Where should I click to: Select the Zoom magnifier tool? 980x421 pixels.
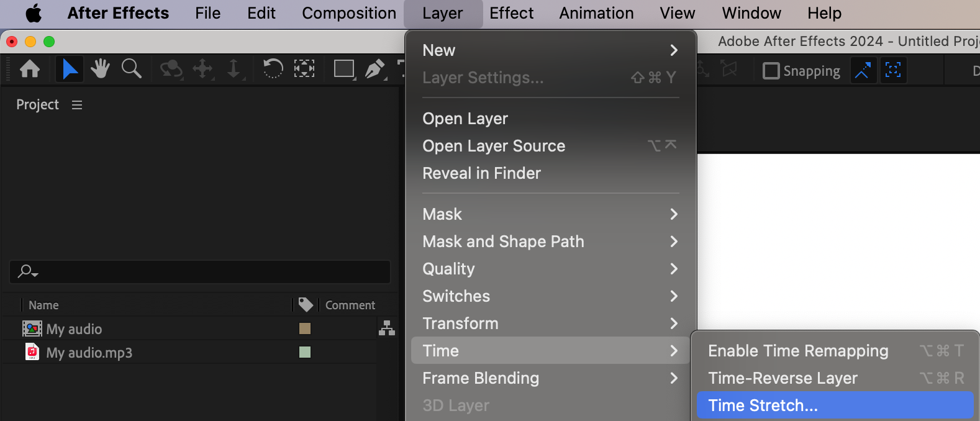[x=131, y=68]
